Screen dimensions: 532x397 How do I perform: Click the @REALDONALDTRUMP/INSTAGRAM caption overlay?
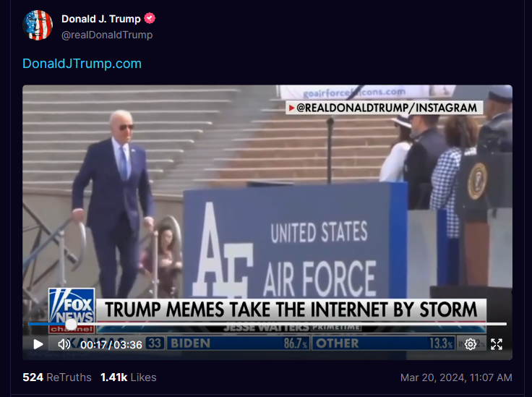click(384, 108)
